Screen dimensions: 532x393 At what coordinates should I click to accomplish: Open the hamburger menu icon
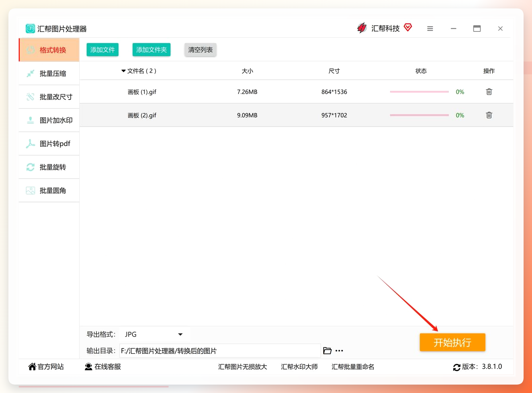click(x=430, y=29)
